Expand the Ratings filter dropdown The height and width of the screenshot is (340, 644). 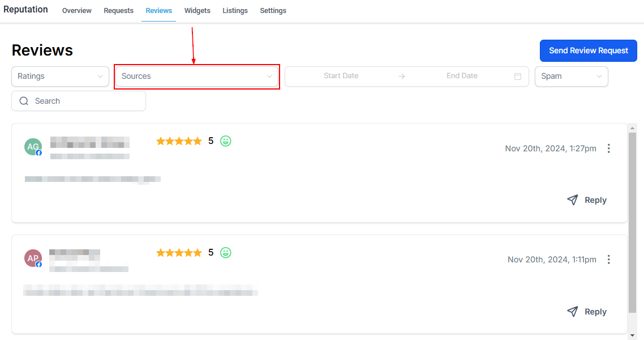coord(60,76)
